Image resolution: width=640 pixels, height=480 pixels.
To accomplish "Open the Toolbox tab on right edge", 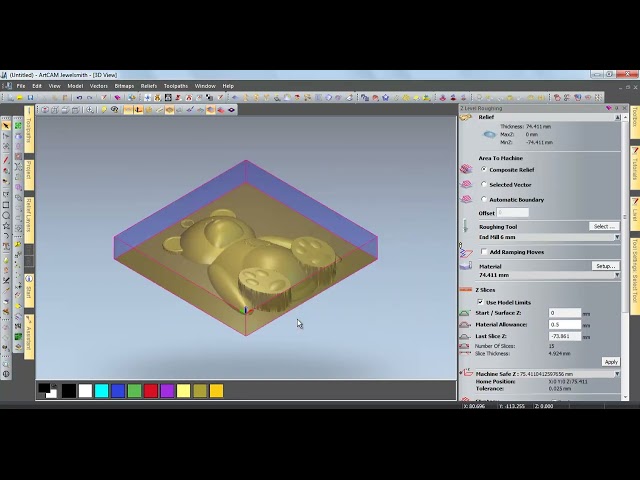I will tap(635, 122).
